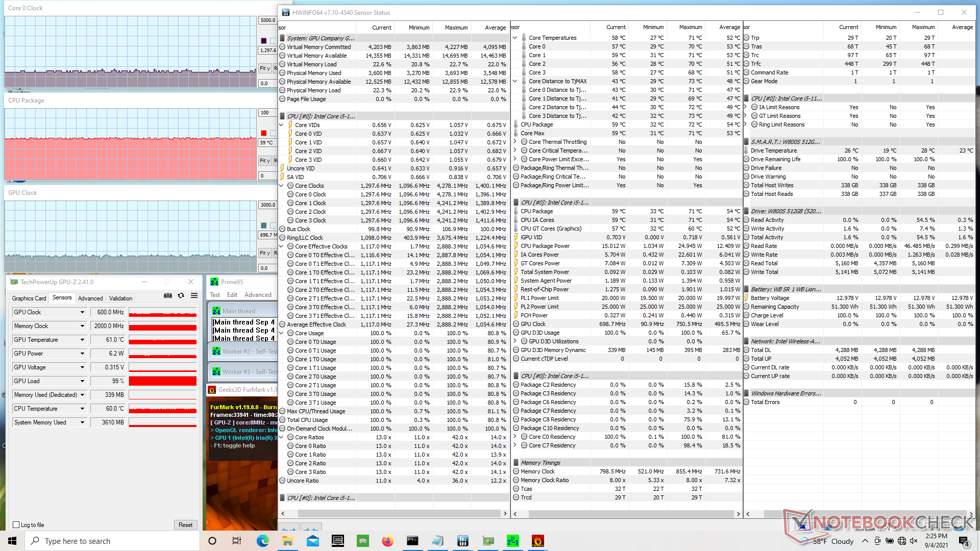Click the Command Prompt taskbar icon
Image resolution: width=980 pixels, height=551 pixels.
click(x=412, y=541)
